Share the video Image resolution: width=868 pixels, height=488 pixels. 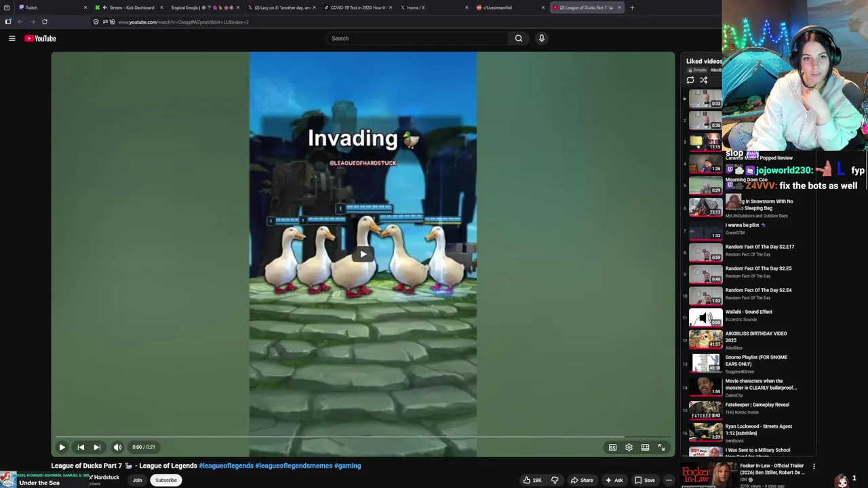tap(582, 480)
